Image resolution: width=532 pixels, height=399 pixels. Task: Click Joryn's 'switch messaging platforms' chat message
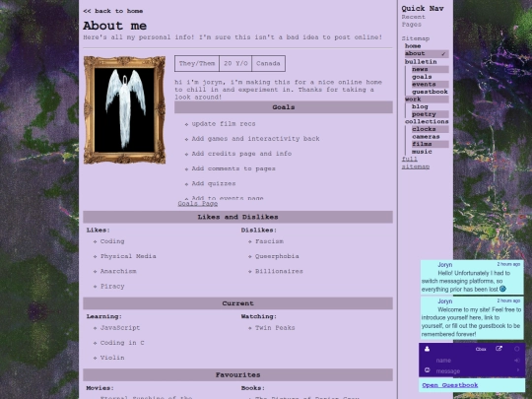[x=472, y=277]
